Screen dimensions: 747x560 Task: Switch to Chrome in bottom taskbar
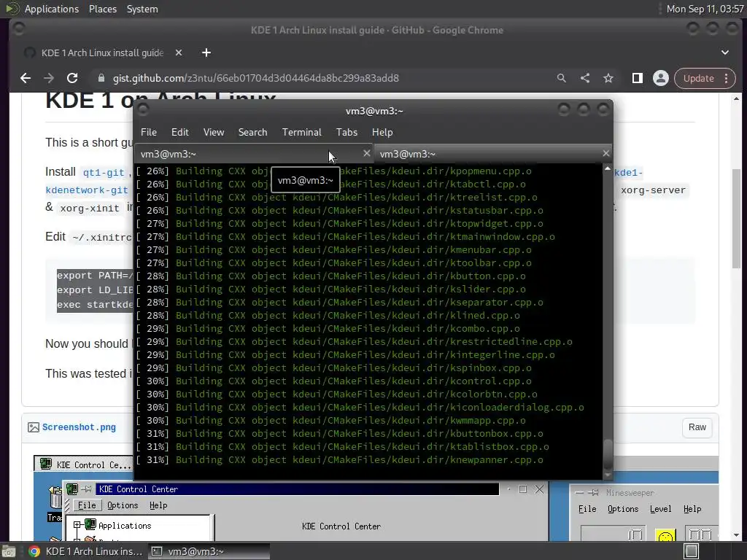click(x=86, y=551)
